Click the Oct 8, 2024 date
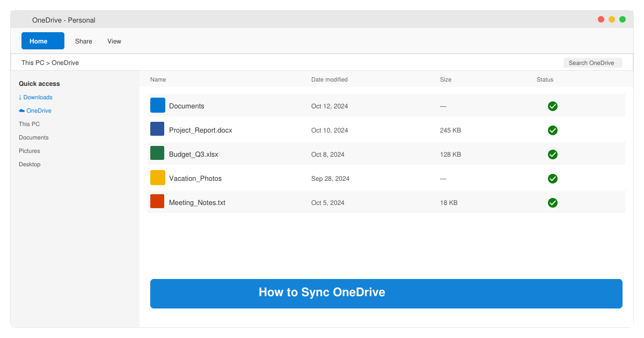 [x=328, y=155]
